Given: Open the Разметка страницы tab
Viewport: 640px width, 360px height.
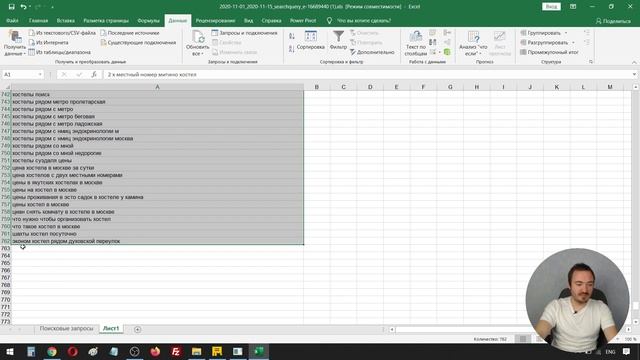Looking at the screenshot, I should (x=106, y=20).
